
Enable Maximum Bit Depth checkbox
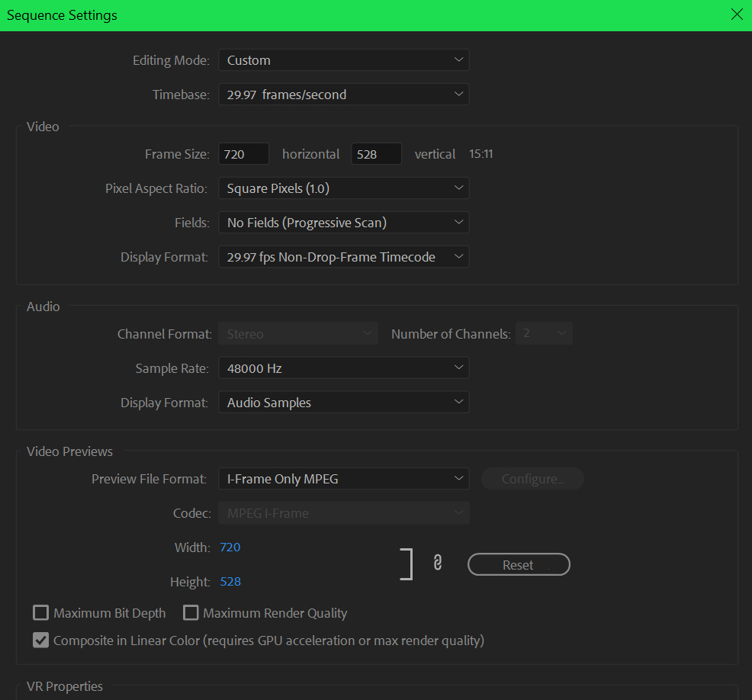point(41,613)
